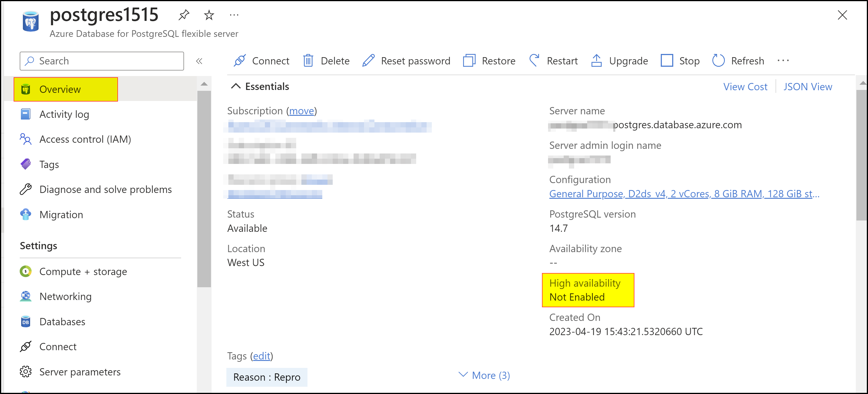
Task: Select the Created On timestamp
Action: (x=626, y=332)
